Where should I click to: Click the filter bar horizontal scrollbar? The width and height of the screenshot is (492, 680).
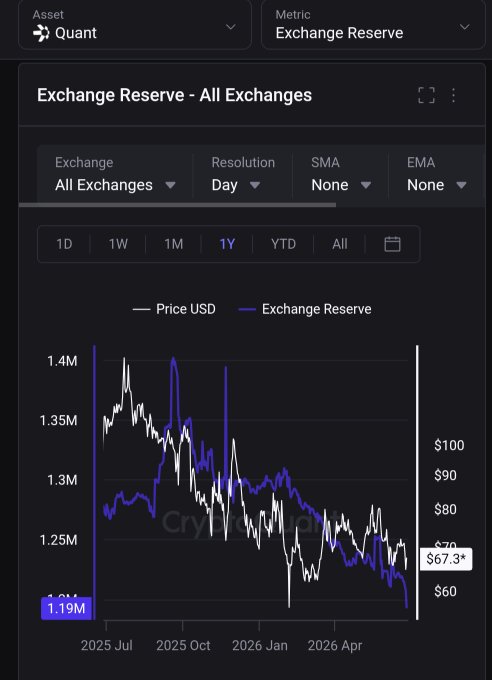pos(177,205)
